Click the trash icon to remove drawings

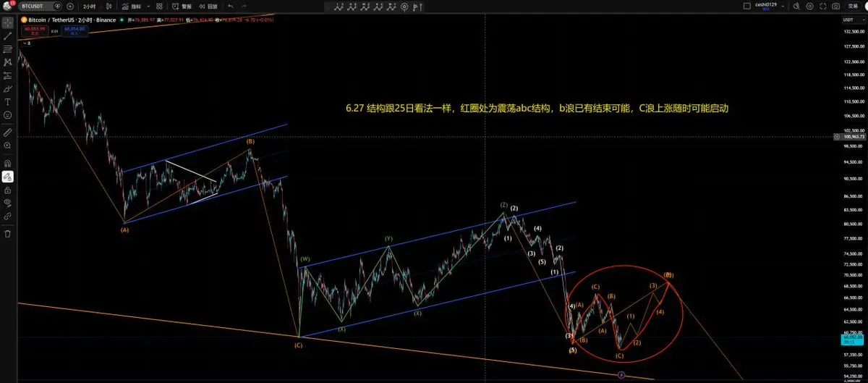8,234
